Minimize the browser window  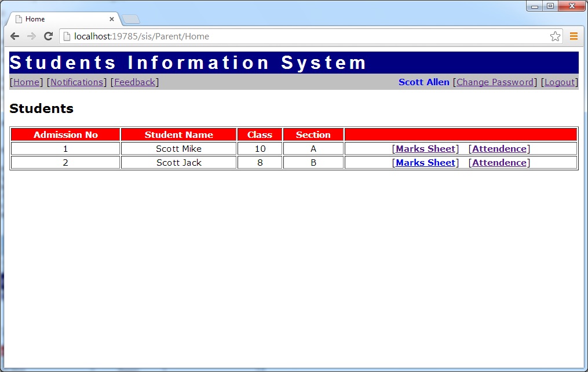(534, 6)
